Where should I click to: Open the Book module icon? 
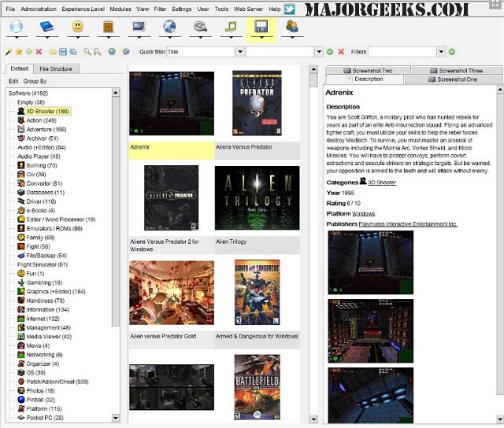46,26
